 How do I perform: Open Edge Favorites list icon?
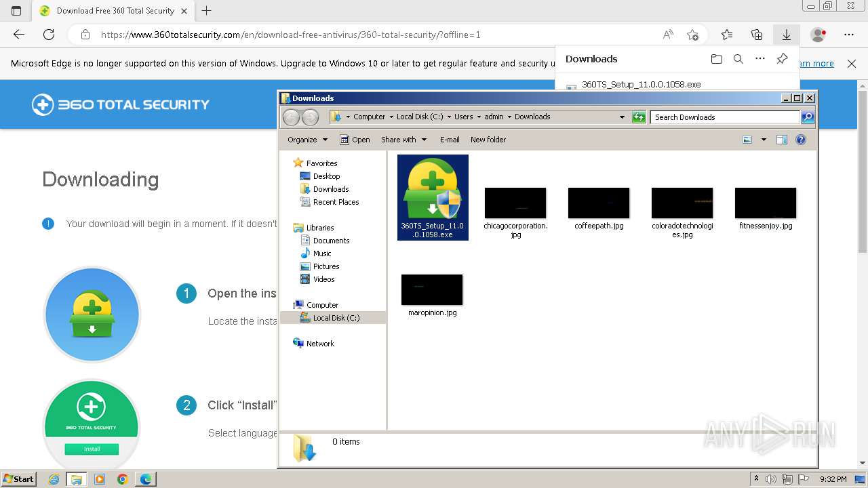click(727, 35)
